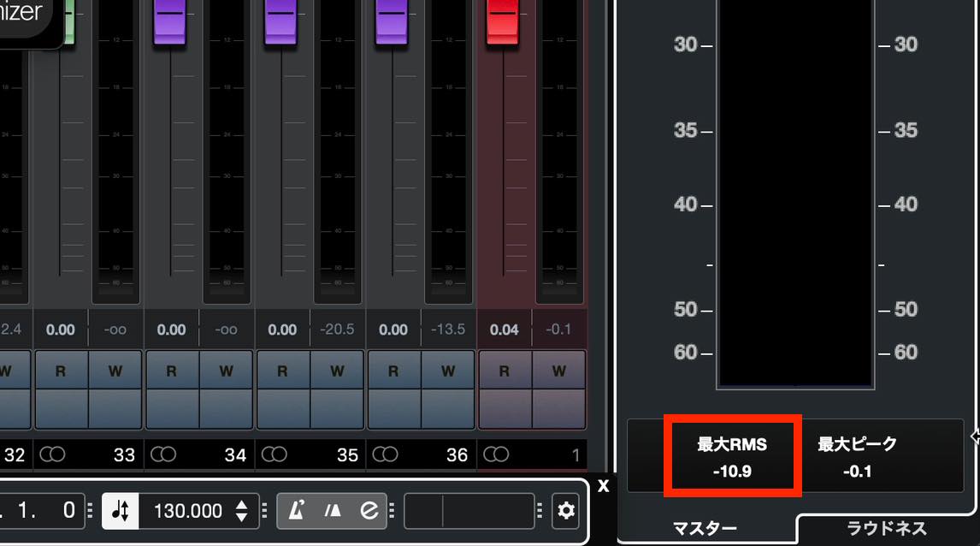This screenshot has width=980, height=546.
Task: Click channel 36 fader level 0.00
Action: point(393,329)
